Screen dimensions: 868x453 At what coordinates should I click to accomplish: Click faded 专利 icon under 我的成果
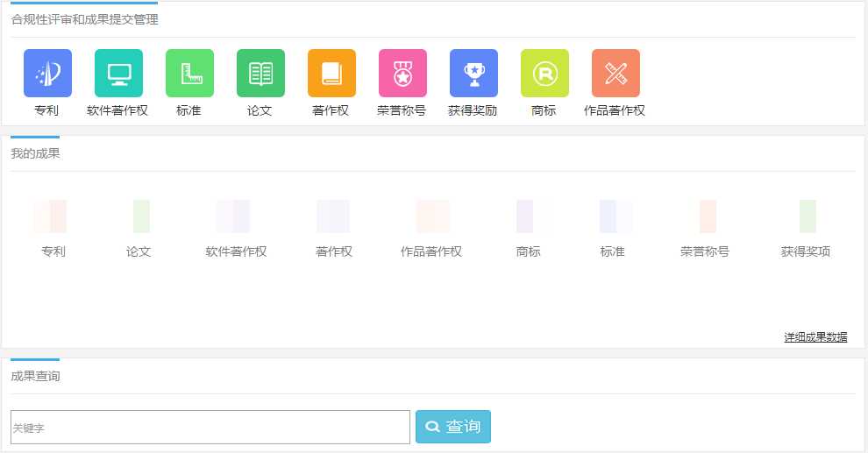pyautogui.click(x=50, y=216)
